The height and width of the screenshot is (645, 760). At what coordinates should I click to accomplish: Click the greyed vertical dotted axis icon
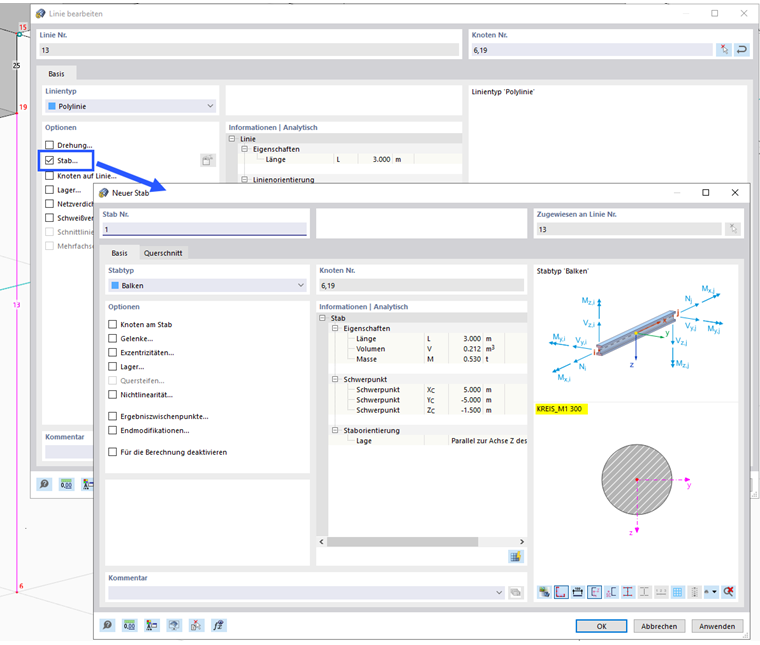(x=695, y=592)
